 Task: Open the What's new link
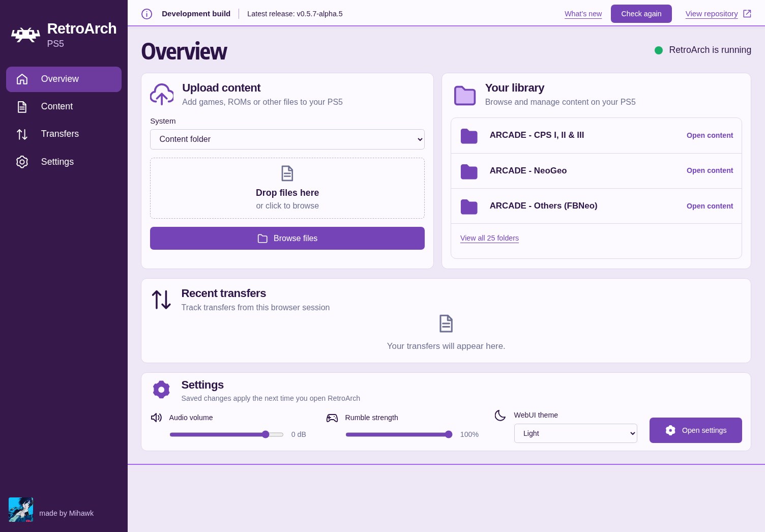click(583, 14)
